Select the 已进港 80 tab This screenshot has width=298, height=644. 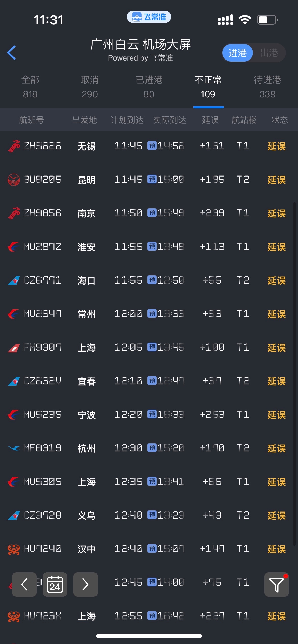149,87
